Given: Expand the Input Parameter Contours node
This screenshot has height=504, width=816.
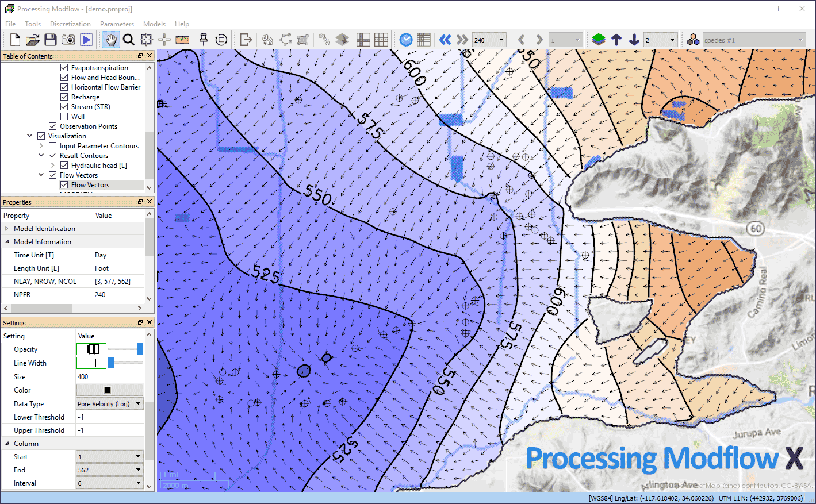Looking at the screenshot, I should [41, 146].
